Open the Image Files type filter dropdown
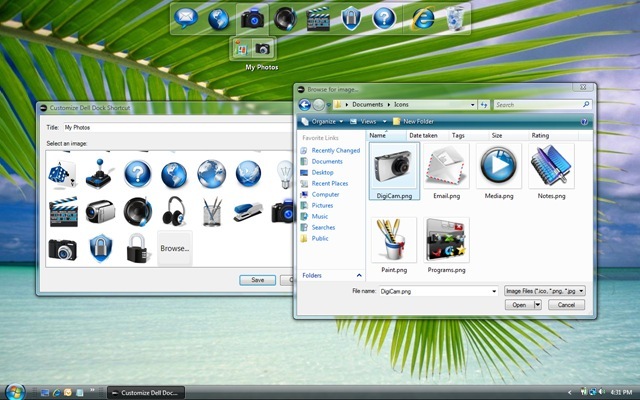The height and width of the screenshot is (400, 640). [x=545, y=291]
